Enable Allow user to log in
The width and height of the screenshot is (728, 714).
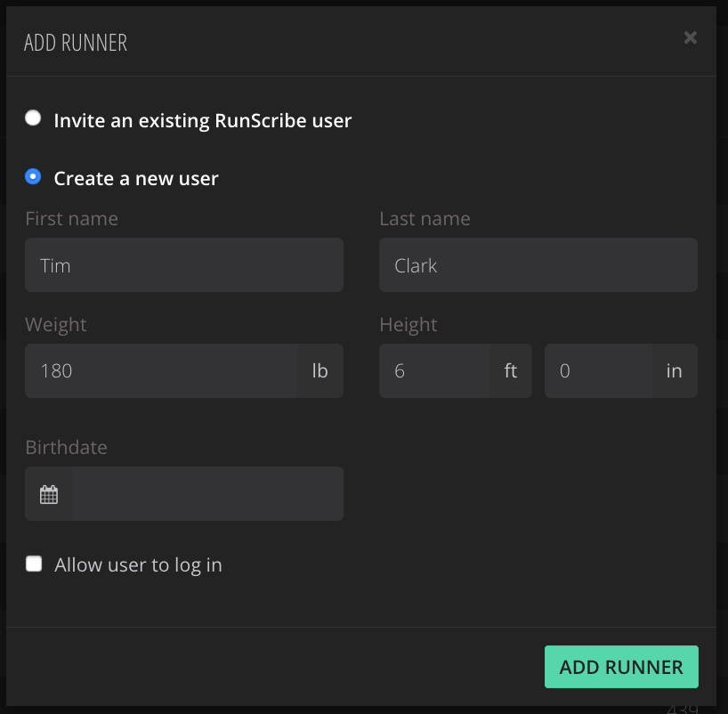point(34,564)
